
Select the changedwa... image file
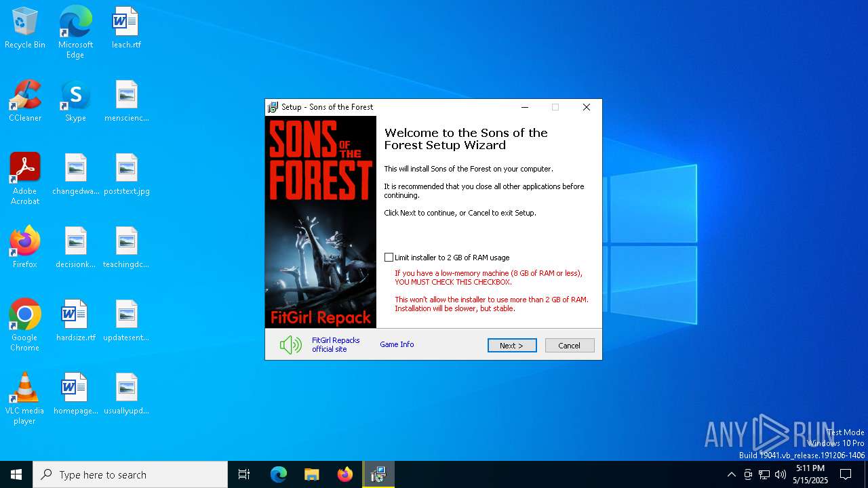(76, 175)
